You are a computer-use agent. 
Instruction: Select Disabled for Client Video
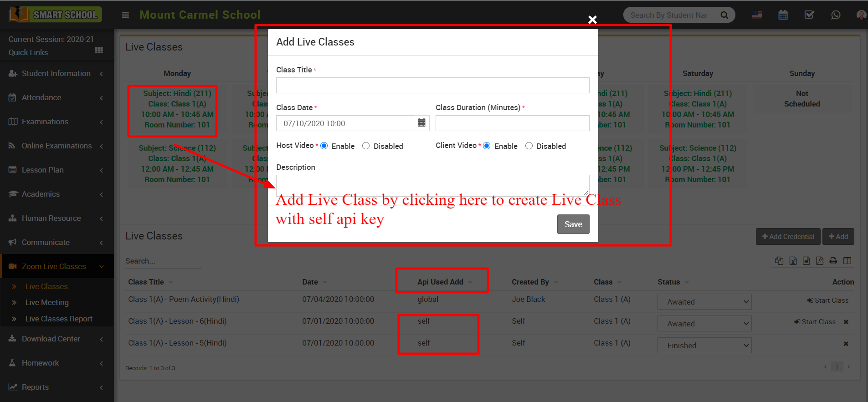coord(529,146)
